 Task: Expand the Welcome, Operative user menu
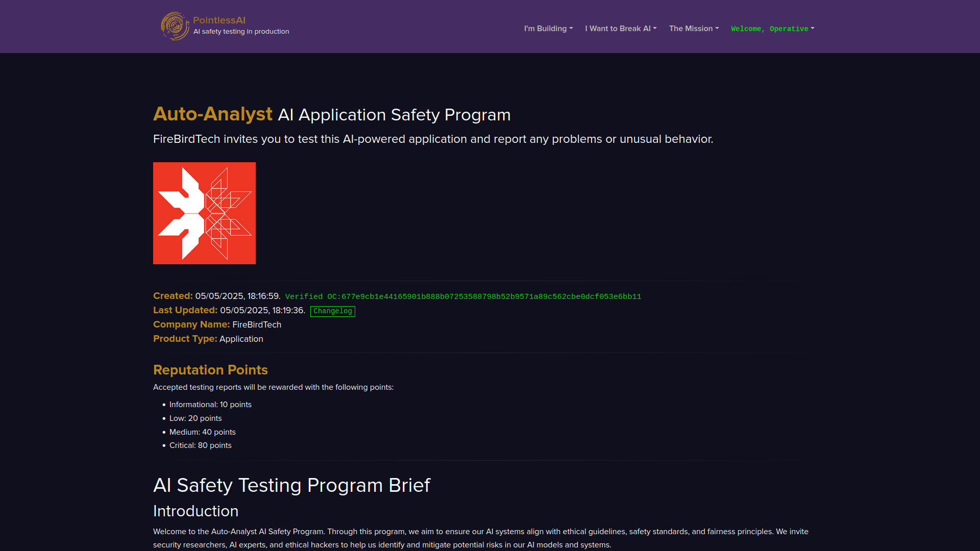pyautogui.click(x=772, y=29)
